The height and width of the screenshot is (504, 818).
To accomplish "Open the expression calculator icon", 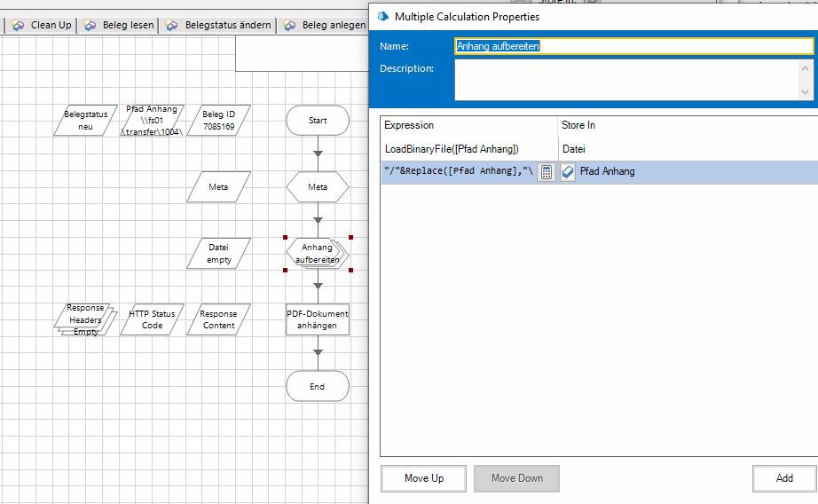I will 547,172.
